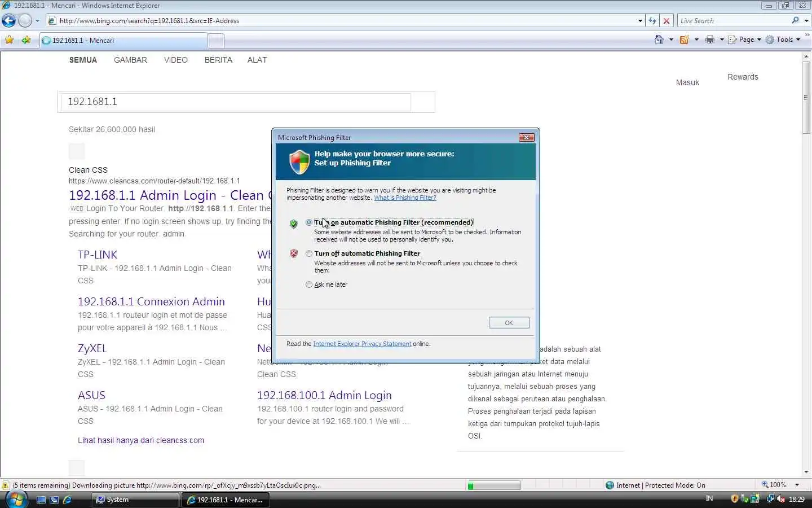Click Switch between windows quick launch icon

click(54, 500)
